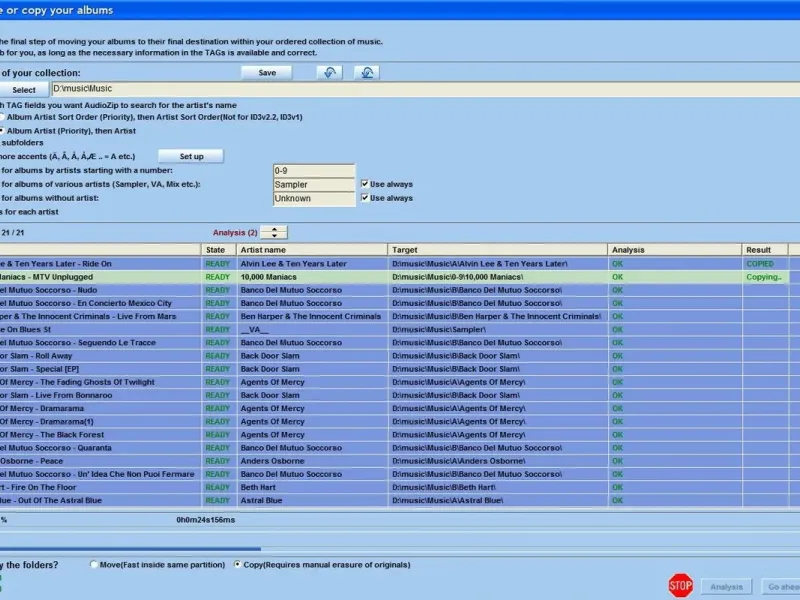Choose the Copy (Requires manual erasure) option
The height and width of the screenshot is (600, 800).
tap(238, 565)
